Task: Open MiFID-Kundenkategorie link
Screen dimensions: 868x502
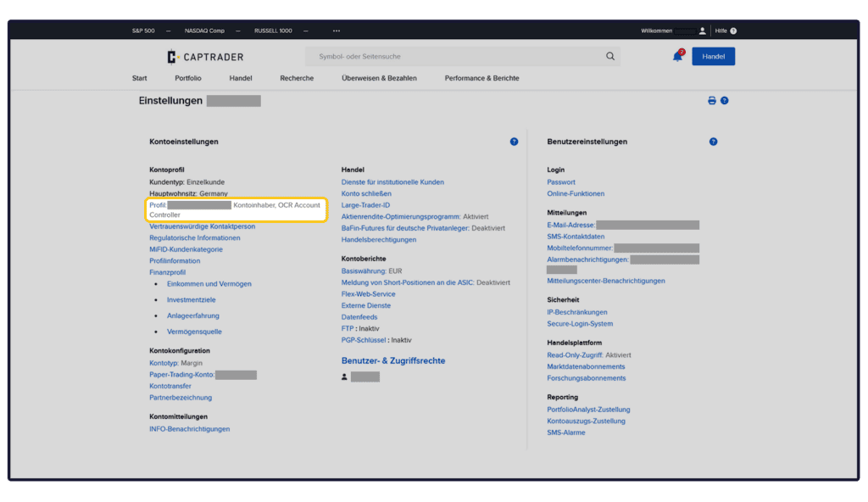Action: point(186,249)
